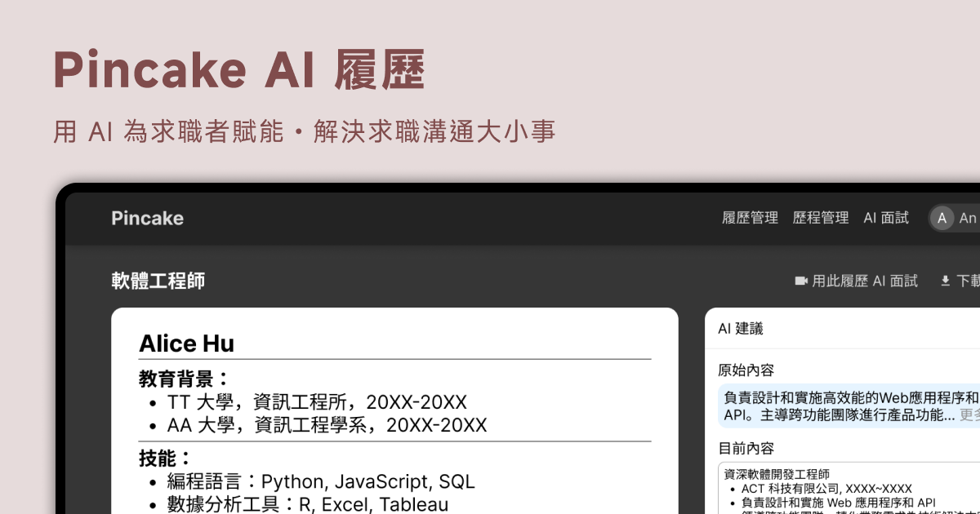Image resolution: width=980 pixels, height=514 pixels.
Task: Select the TT 大學 education entry
Action: point(317,402)
